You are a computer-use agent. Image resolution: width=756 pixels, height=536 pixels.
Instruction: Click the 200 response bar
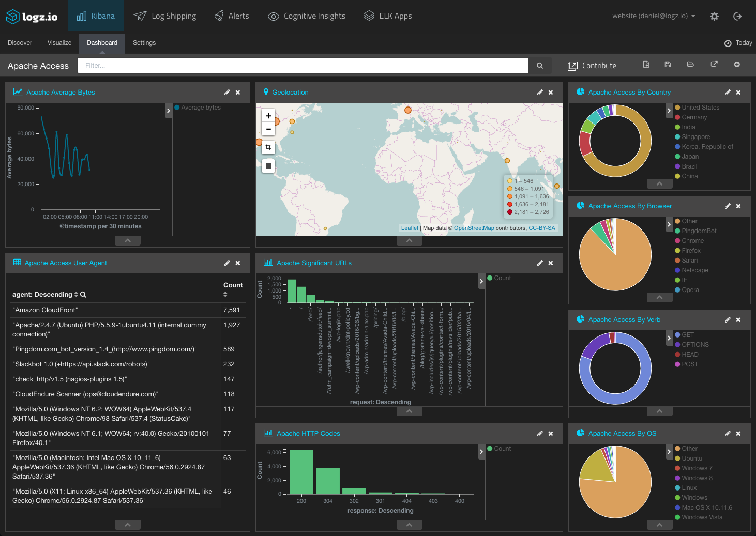click(x=301, y=472)
